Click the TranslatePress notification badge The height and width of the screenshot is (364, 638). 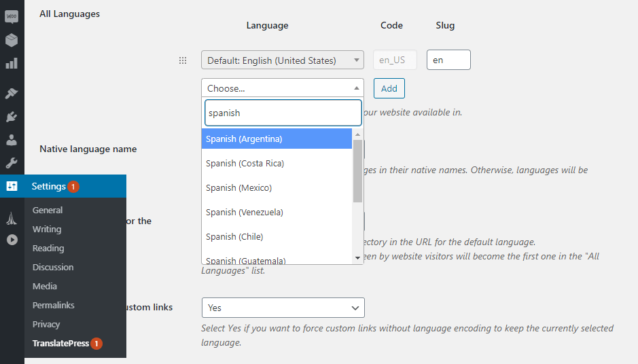[96, 344]
